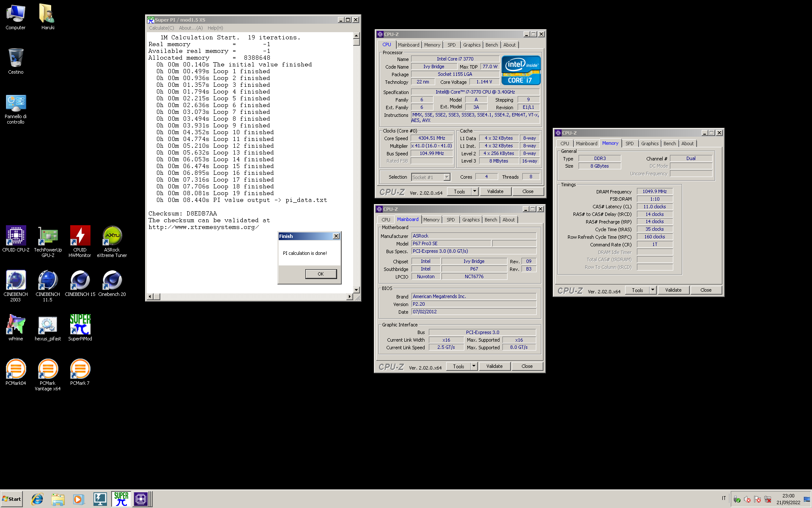This screenshot has height=508, width=812.
Task: Expand Tools dropdown arrow in CPU window
Action: tap(475, 191)
